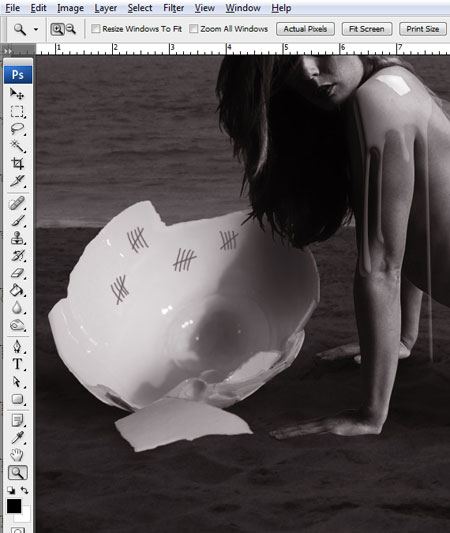Select the Eyedropper tool
This screenshot has height=533, width=450.
tap(17, 438)
